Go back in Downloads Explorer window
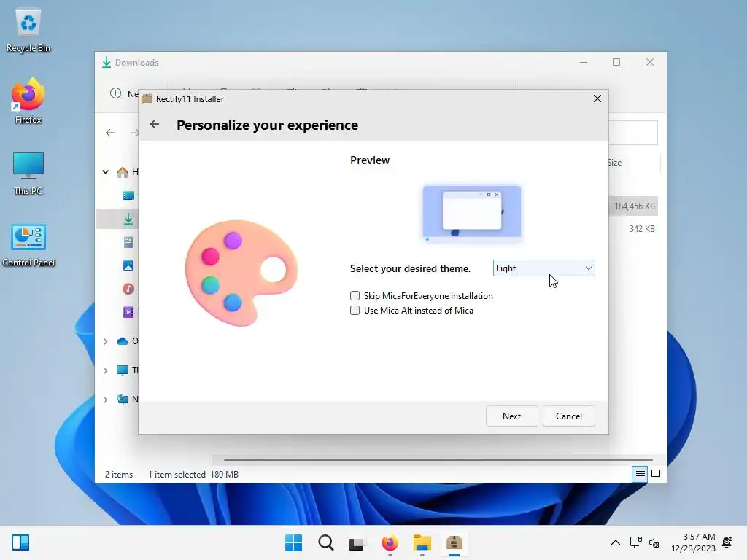This screenshot has height=560, width=747. point(110,133)
